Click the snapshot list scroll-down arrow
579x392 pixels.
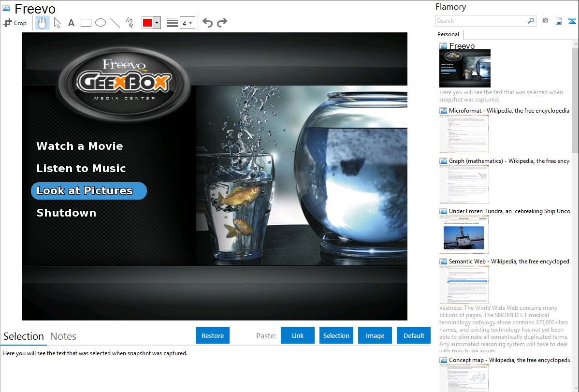tap(575, 388)
